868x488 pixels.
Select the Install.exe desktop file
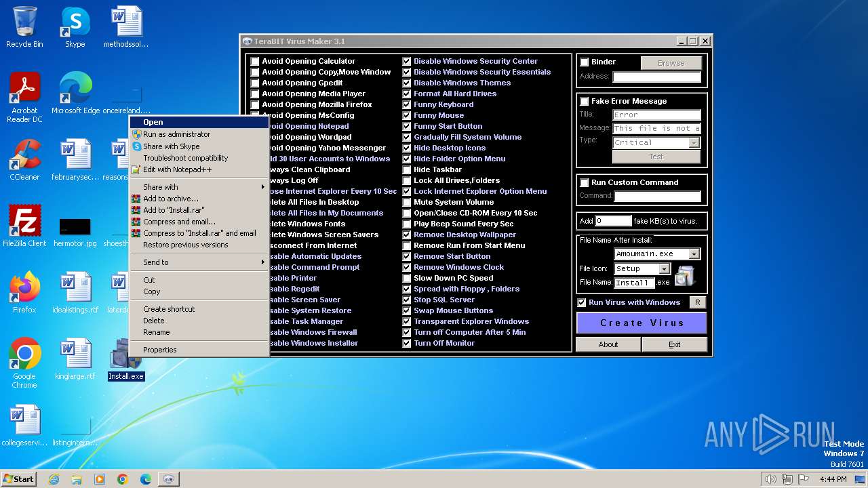tap(126, 359)
